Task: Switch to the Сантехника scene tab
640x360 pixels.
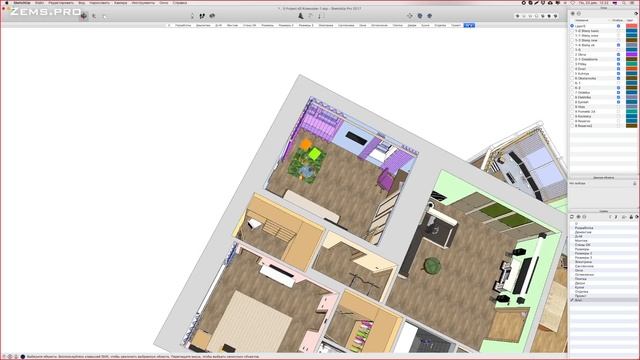Action: pos(346,25)
